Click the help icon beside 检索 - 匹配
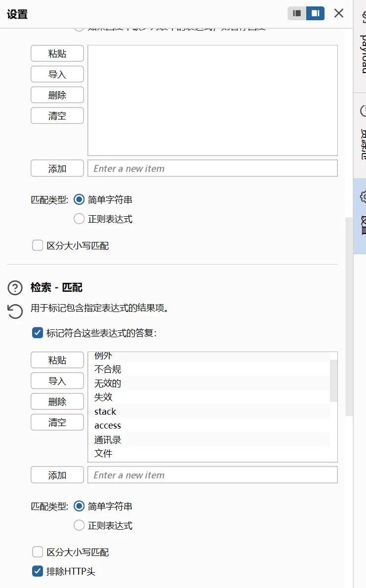Viewport: 366px width, 588px height. click(x=15, y=287)
